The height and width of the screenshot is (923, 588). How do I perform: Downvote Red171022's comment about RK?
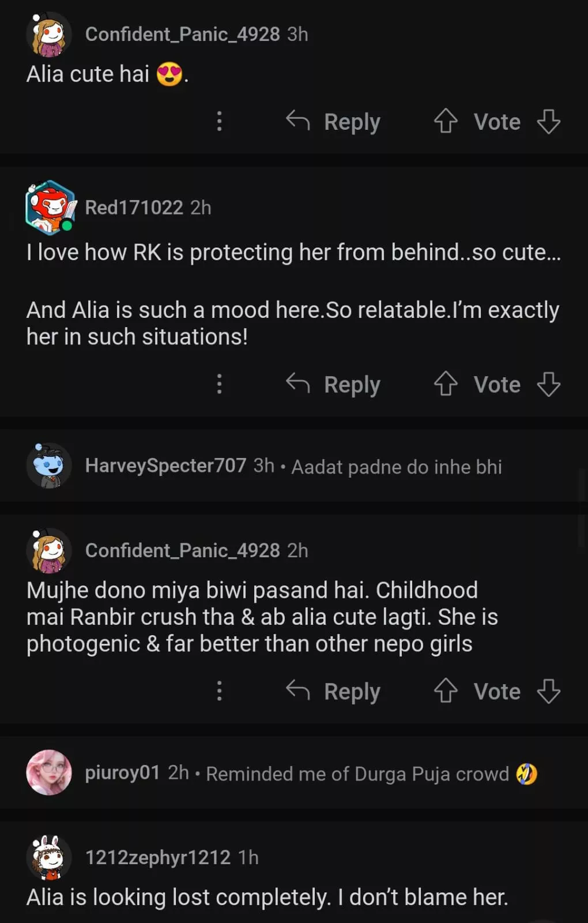click(x=548, y=384)
